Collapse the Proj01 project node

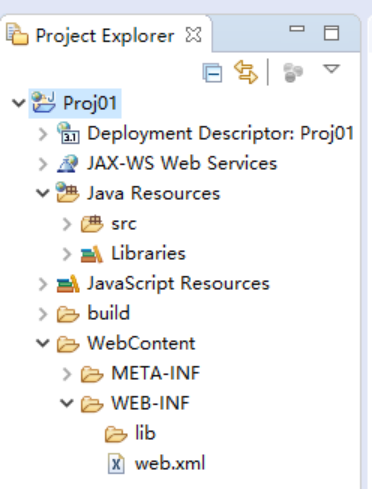[x=19, y=103]
